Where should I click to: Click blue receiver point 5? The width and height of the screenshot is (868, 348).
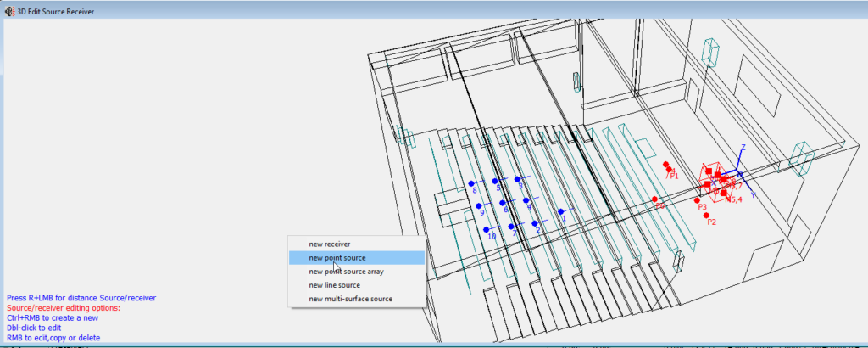[495, 181]
